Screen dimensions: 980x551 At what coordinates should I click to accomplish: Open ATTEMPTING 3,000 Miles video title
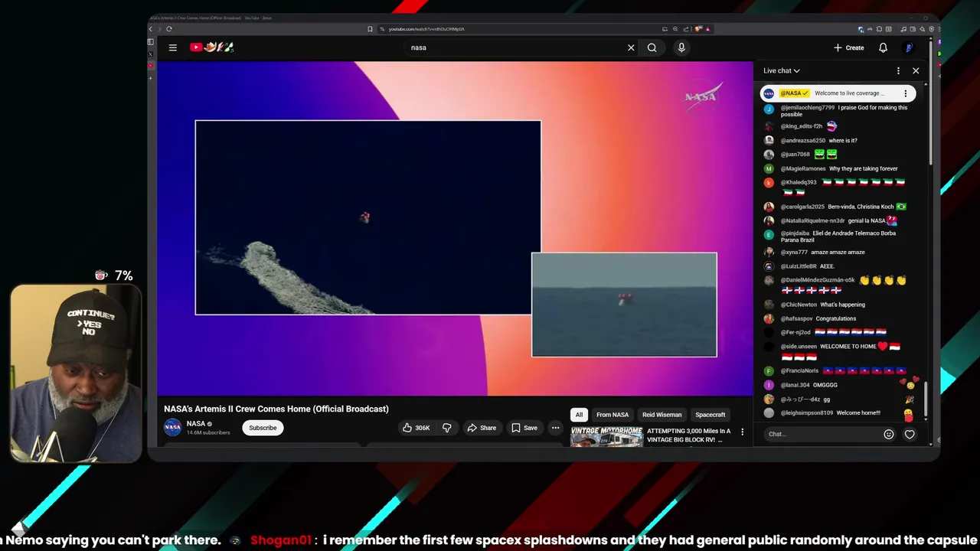(689, 435)
